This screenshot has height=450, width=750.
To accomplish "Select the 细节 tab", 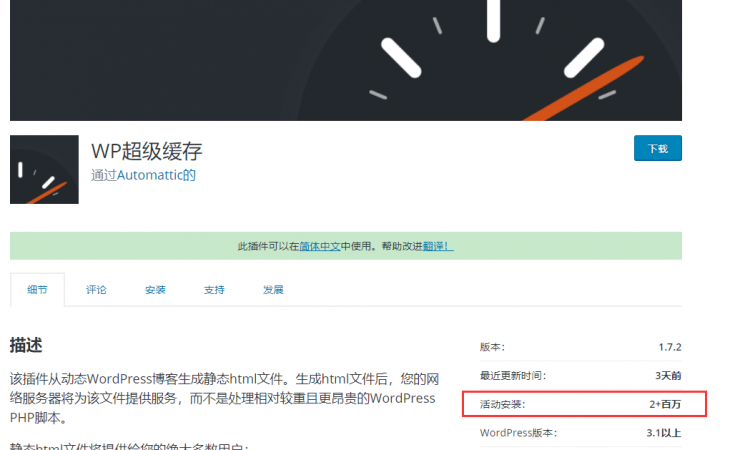I will [x=37, y=290].
